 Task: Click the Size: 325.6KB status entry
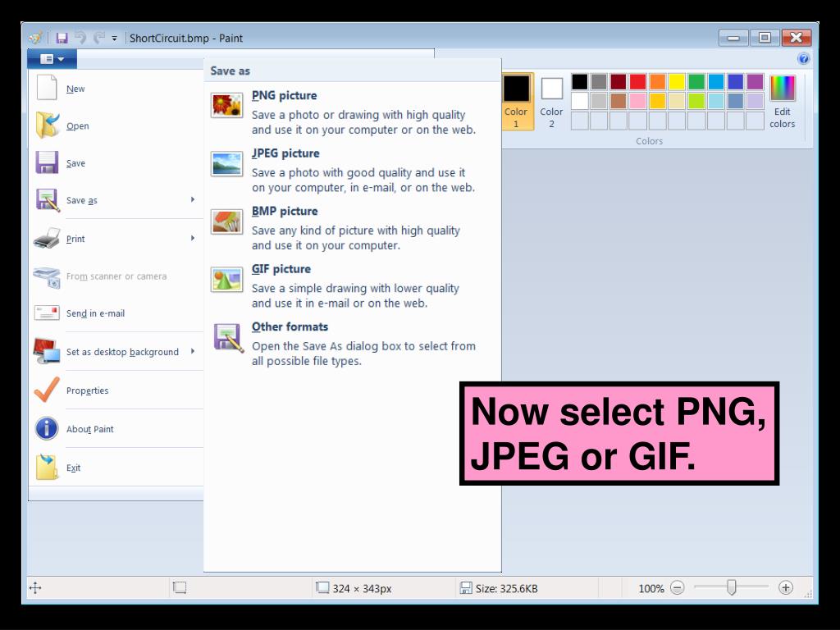coord(499,588)
